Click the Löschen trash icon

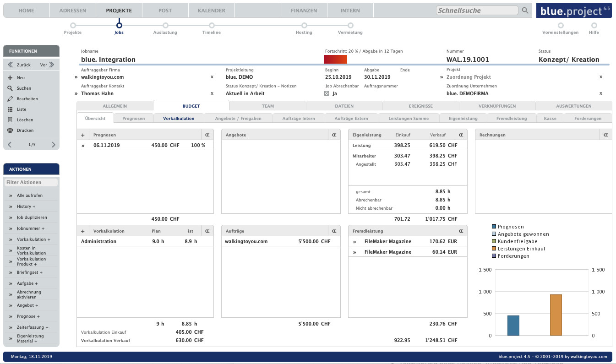[x=10, y=120]
